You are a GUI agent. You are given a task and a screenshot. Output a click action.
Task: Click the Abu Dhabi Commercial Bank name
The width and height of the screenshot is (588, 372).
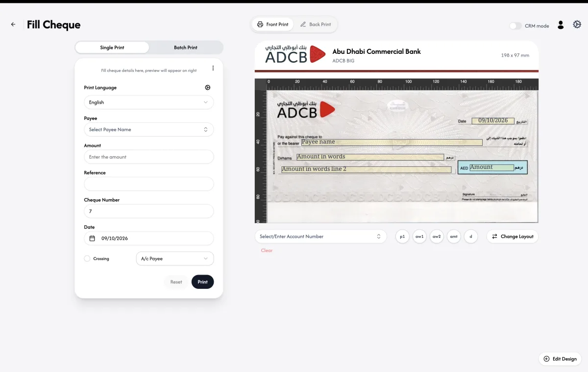376,51
